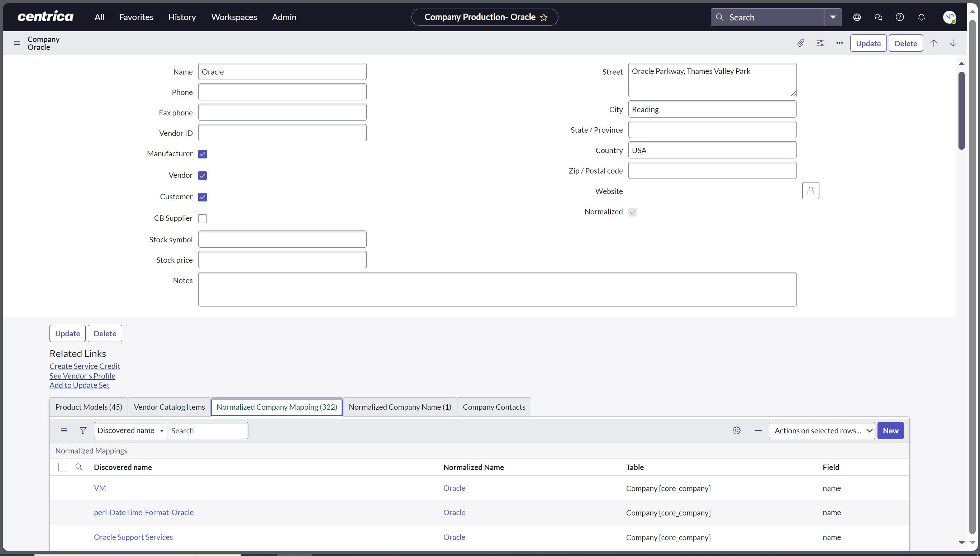Switch to the Company Contacts tab
Viewport: 980px width, 556px height.
494,407
